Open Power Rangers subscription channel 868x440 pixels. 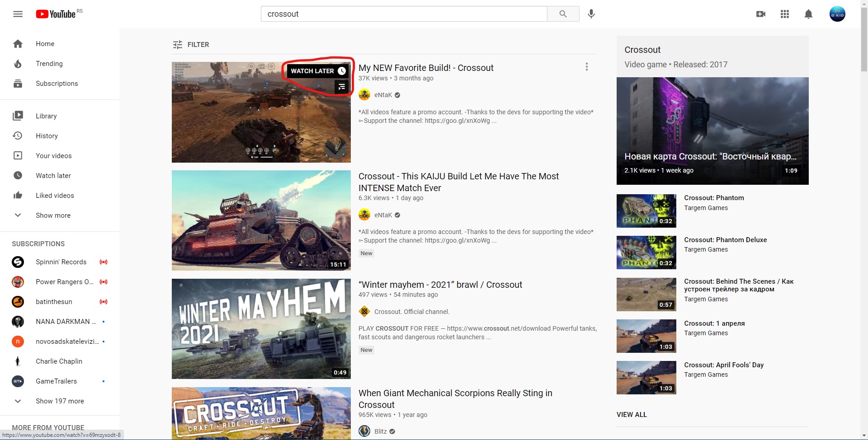coord(60,282)
